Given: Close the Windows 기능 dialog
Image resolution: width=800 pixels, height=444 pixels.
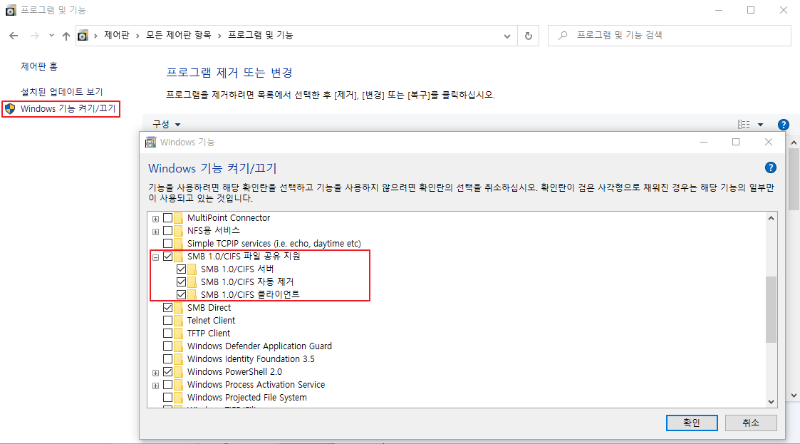Looking at the screenshot, I should 768,142.
